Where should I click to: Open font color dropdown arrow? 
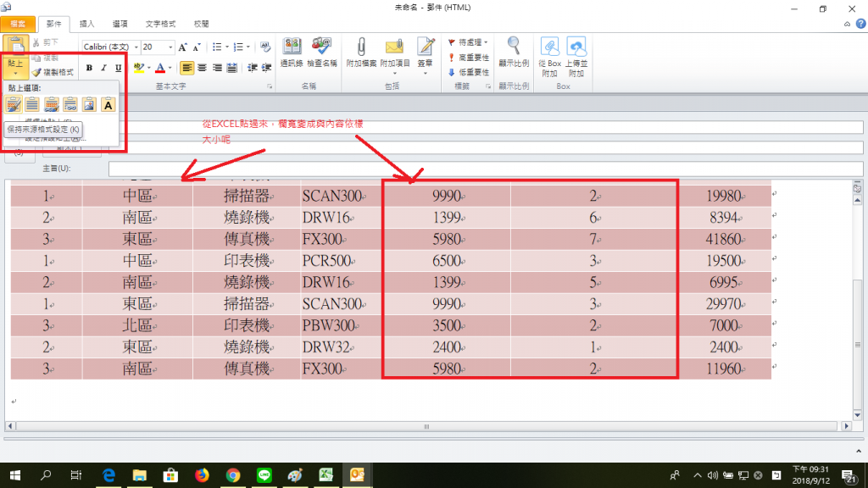(x=170, y=68)
